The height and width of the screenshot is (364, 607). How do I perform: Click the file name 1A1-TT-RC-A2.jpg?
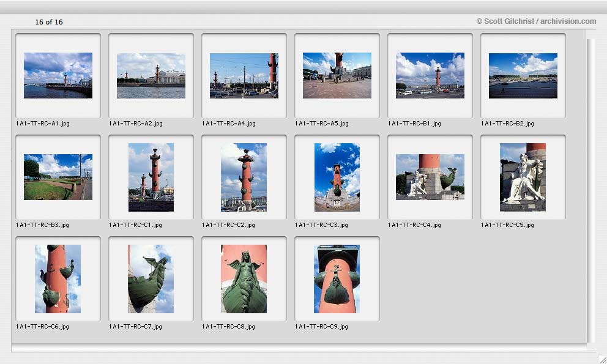pos(135,124)
